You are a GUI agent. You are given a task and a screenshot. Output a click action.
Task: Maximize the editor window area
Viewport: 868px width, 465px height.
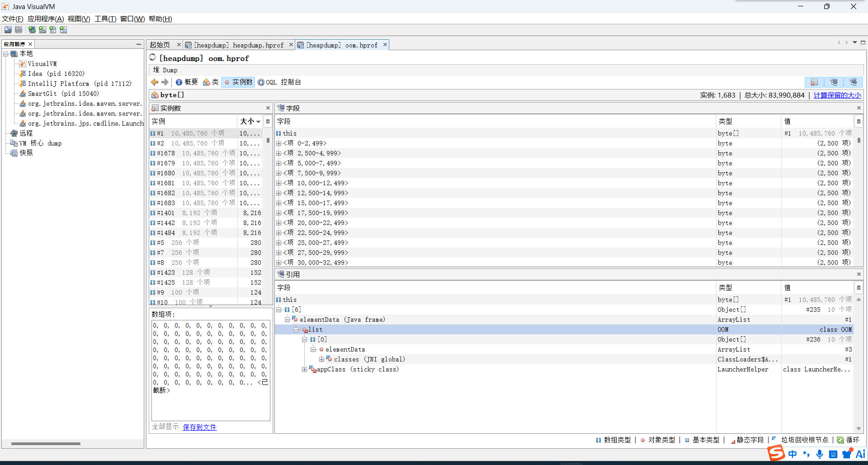863,42
